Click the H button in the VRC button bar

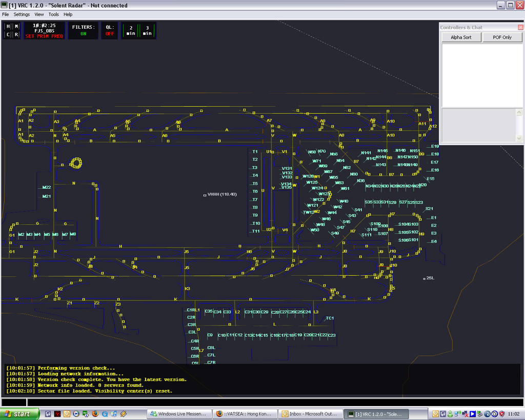(8, 26)
